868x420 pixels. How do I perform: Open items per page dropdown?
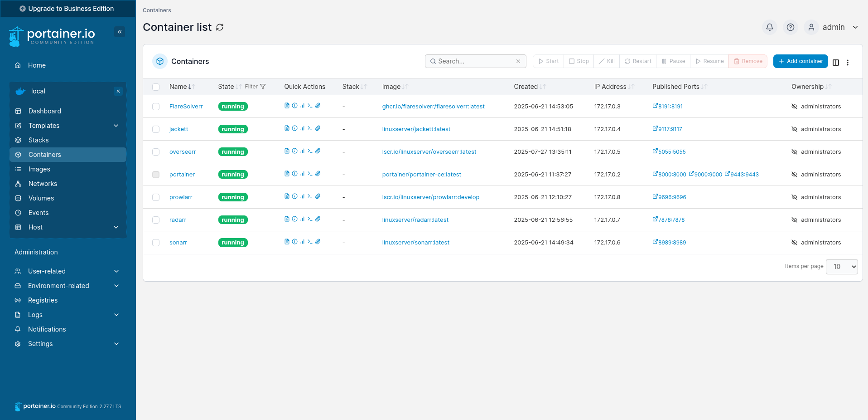[x=841, y=267]
